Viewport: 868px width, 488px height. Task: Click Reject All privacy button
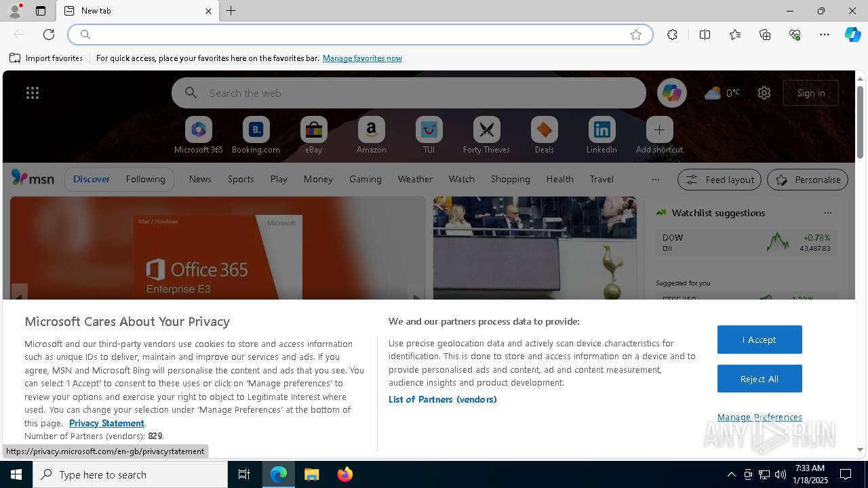pos(759,379)
